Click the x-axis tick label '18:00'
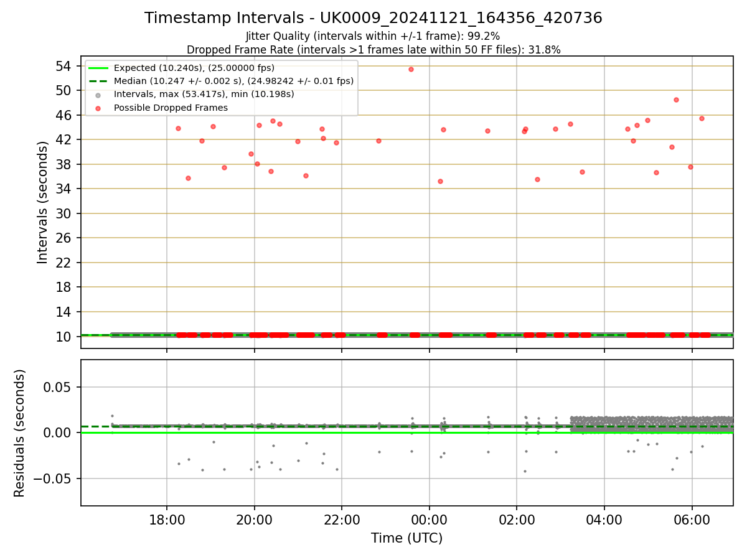 (x=167, y=520)
